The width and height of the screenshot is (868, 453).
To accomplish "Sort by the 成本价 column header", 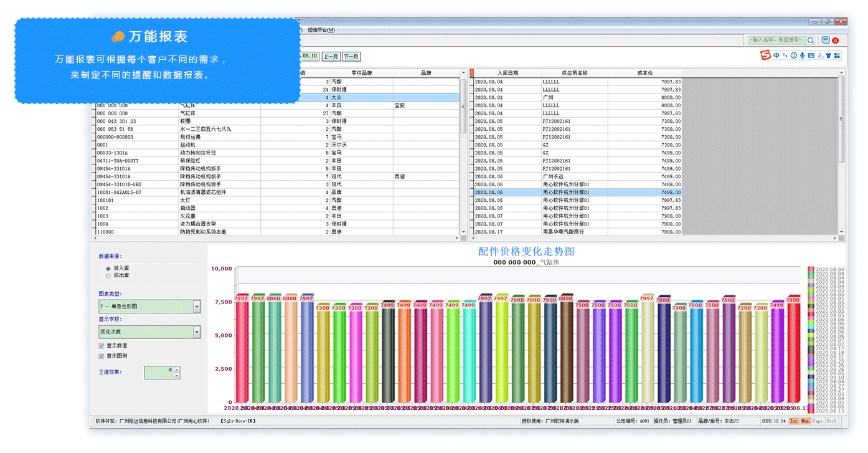I will tap(644, 73).
